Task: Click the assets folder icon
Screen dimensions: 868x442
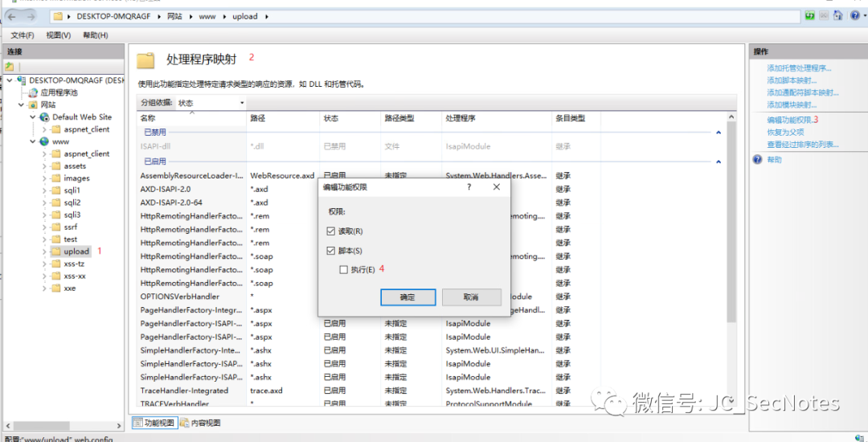Action: [x=55, y=166]
